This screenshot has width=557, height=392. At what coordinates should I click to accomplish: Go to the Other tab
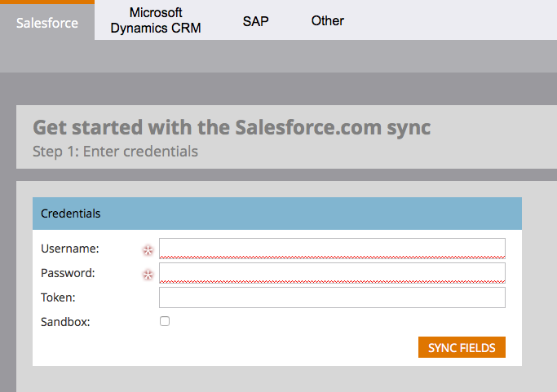[x=328, y=20]
